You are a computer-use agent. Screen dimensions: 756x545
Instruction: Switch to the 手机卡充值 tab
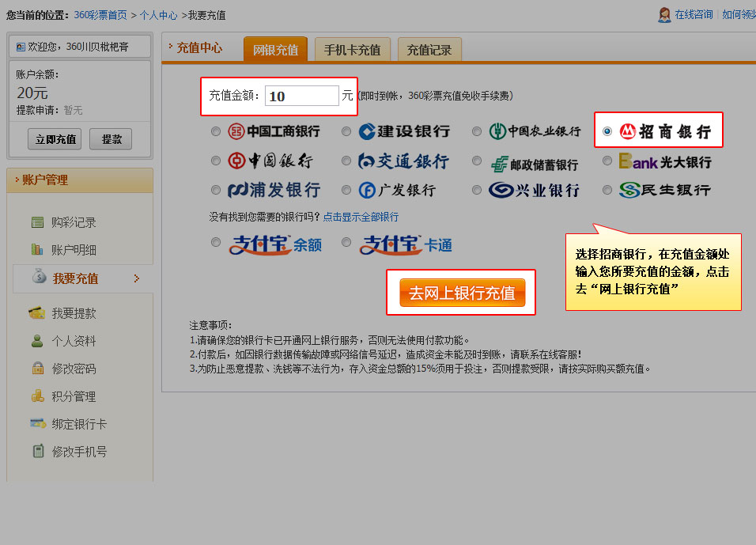pos(352,50)
